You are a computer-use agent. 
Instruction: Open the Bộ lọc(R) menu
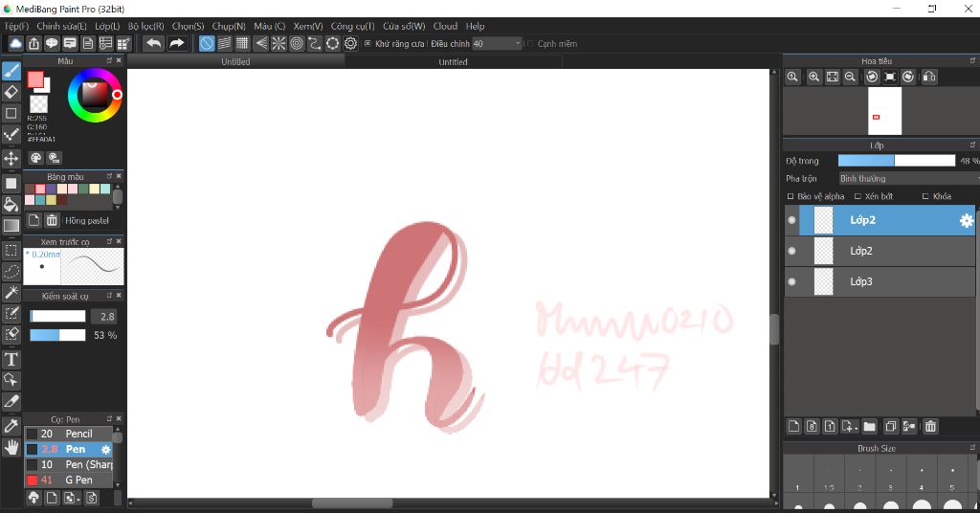145,26
